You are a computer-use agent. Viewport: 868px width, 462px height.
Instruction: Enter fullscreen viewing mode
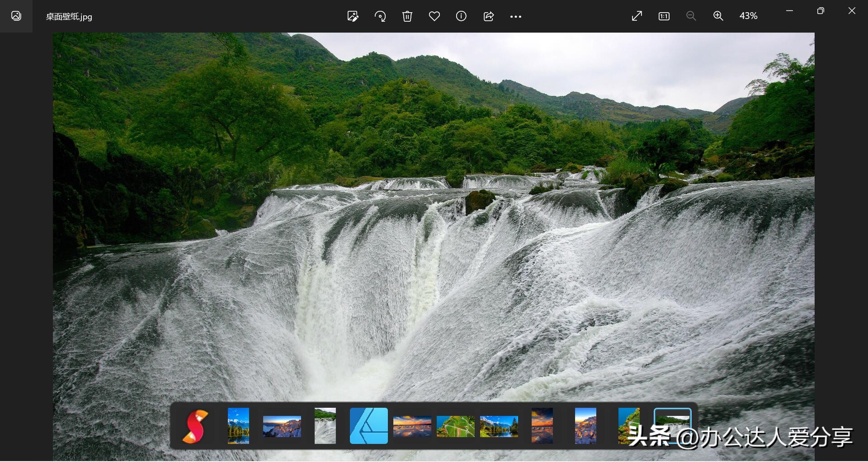point(637,16)
